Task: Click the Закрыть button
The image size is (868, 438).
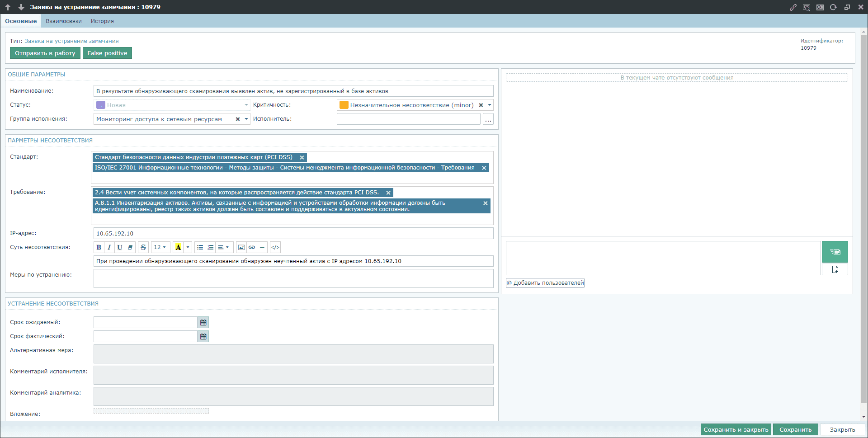Action: click(843, 430)
